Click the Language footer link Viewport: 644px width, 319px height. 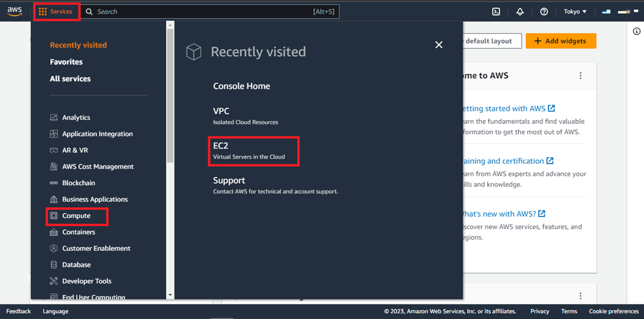click(55, 311)
